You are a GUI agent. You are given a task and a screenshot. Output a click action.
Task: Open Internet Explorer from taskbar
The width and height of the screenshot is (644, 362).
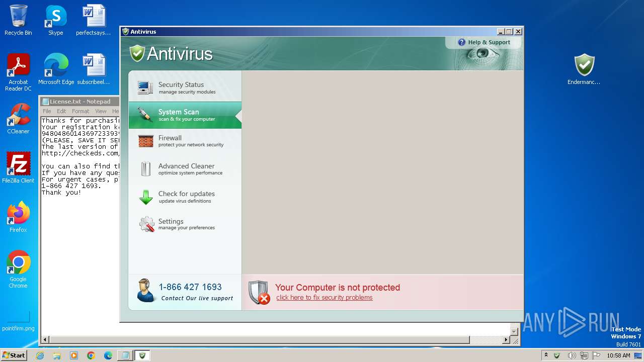pos(40,355)
